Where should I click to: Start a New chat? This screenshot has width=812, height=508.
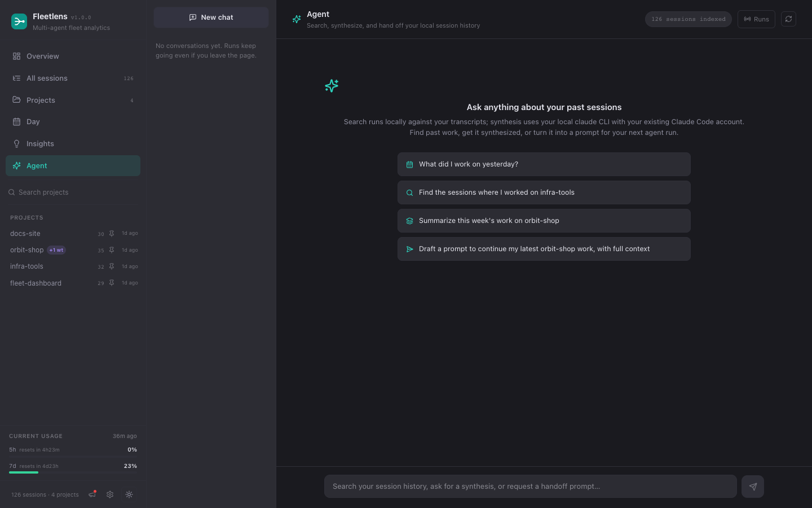(x=211, y=17)
